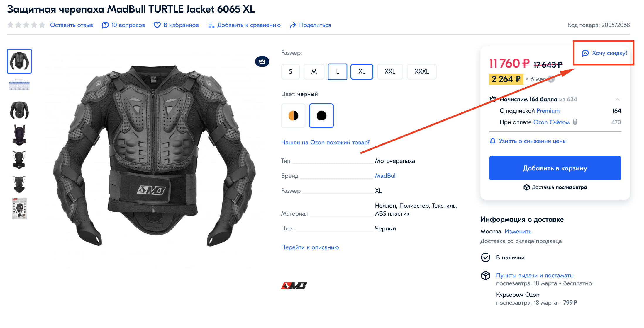Open city change via 'Изменить' link
Screen dimensions: 644x328
point(518,231)
